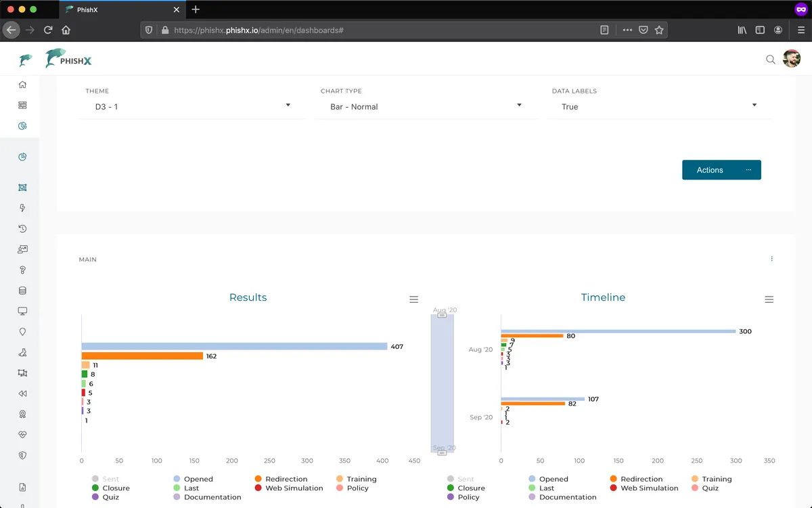
Task: Open a new browser tab
Action: 196,9
